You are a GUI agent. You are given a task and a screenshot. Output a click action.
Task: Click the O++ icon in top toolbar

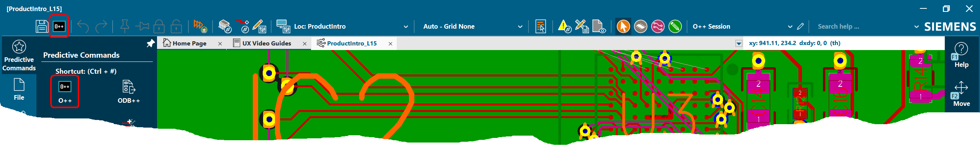click(59, 26)
